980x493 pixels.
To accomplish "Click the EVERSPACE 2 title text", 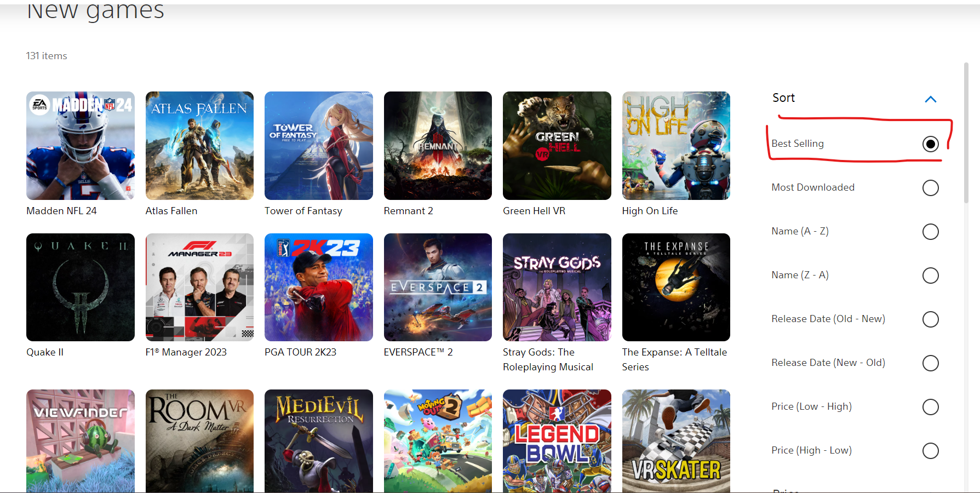I will point(419,352).
